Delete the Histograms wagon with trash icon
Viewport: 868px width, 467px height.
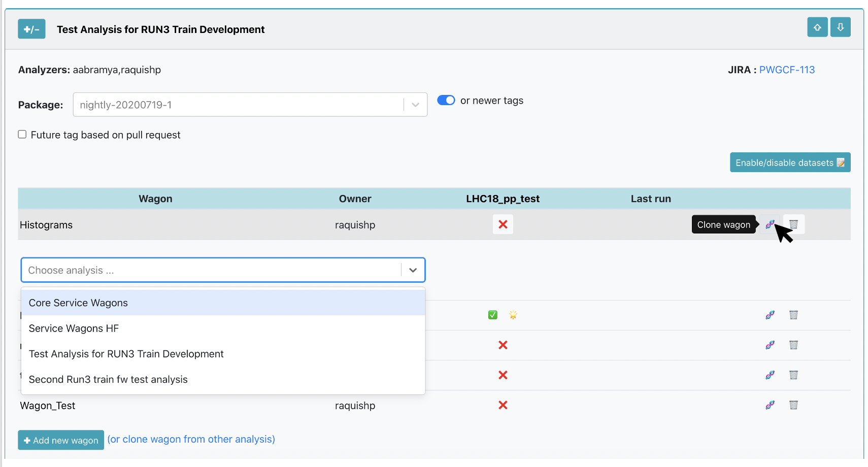click(x=793, y=224)
